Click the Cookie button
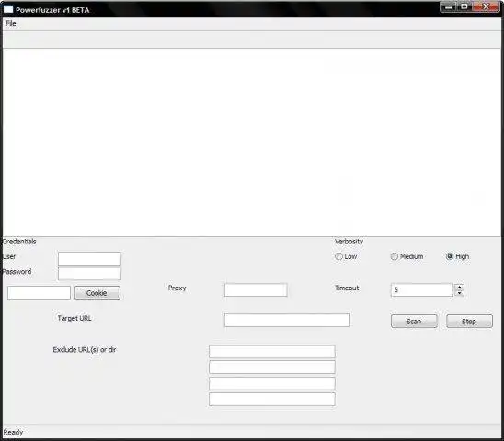The height and width of the screenshot is (441, 504). click(97, 292)
